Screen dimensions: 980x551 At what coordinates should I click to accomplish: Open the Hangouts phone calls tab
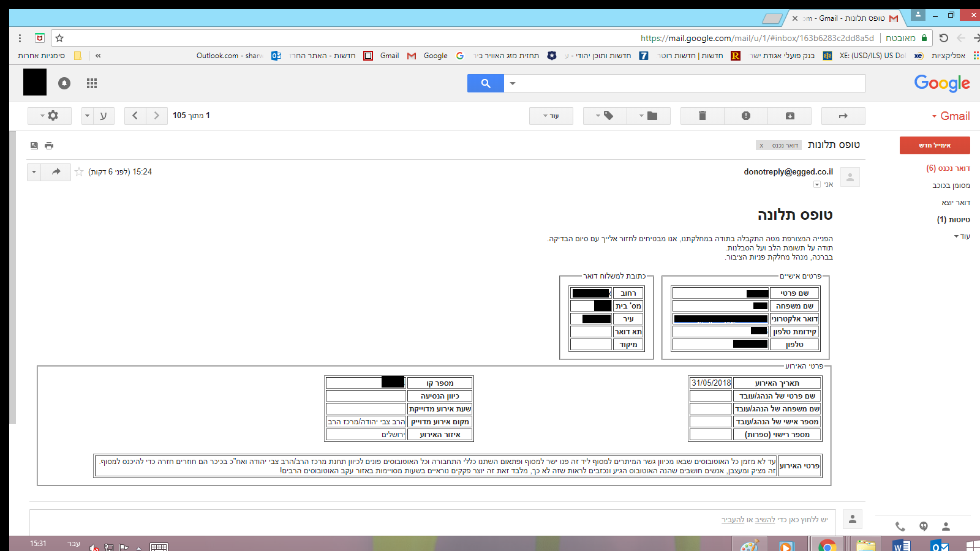[900, 527]
